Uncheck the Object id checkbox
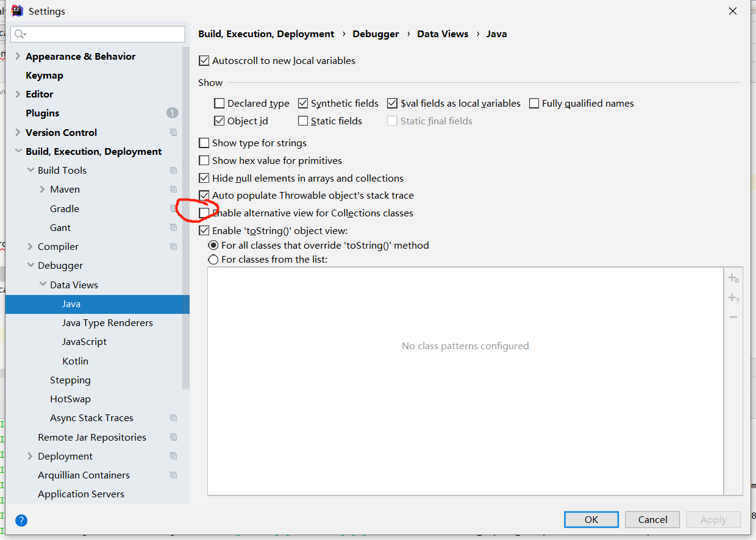This screenshot has width=756, height=540. tap(219, 121)
